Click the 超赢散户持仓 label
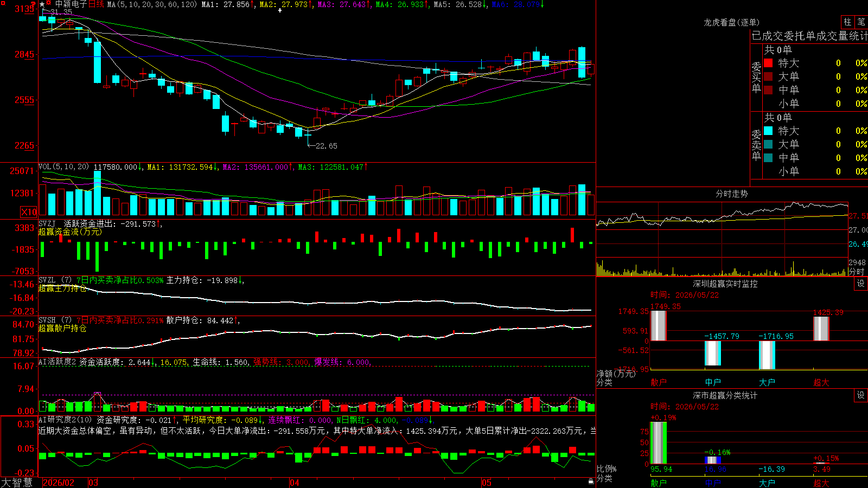Image resolution: width=868 pixels, height=488 pixels. click(x=62, y=329)
